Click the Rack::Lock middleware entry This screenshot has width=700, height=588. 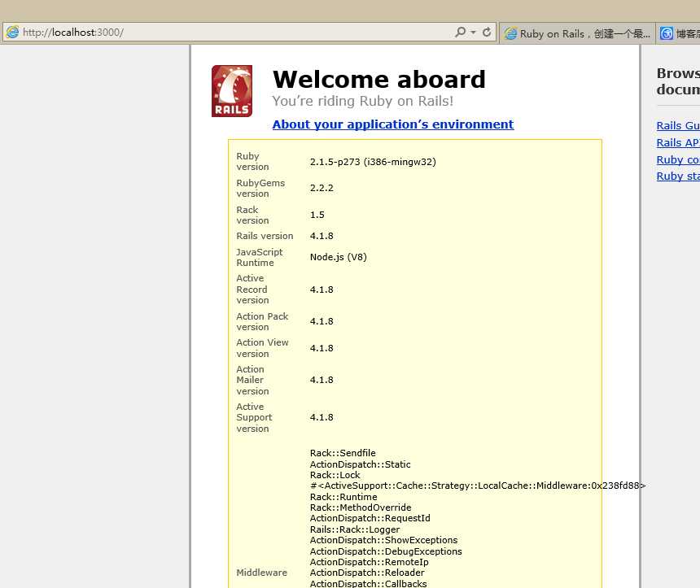pyautogui.click(x=335, y=475)
